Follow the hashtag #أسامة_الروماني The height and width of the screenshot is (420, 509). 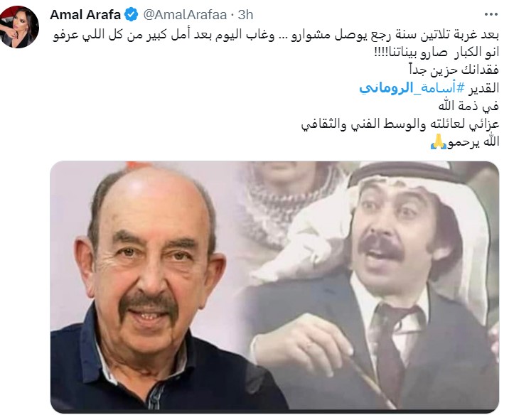(x=412, y=88)
